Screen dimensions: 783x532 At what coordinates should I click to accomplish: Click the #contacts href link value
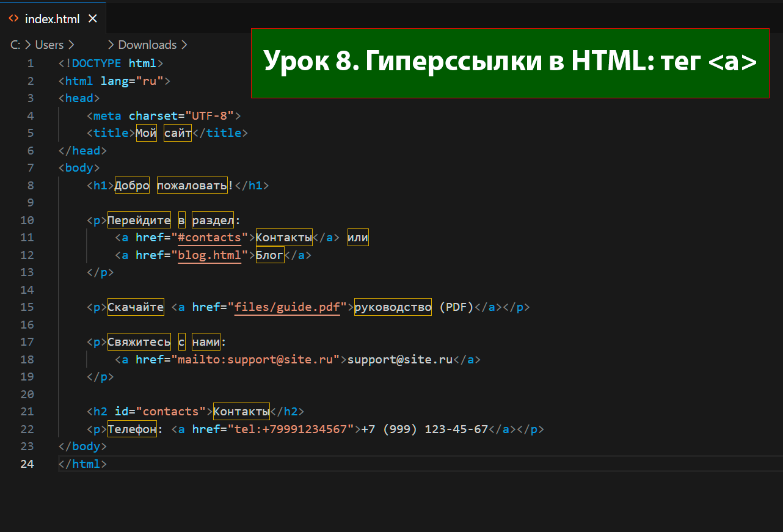pos(209,238)
